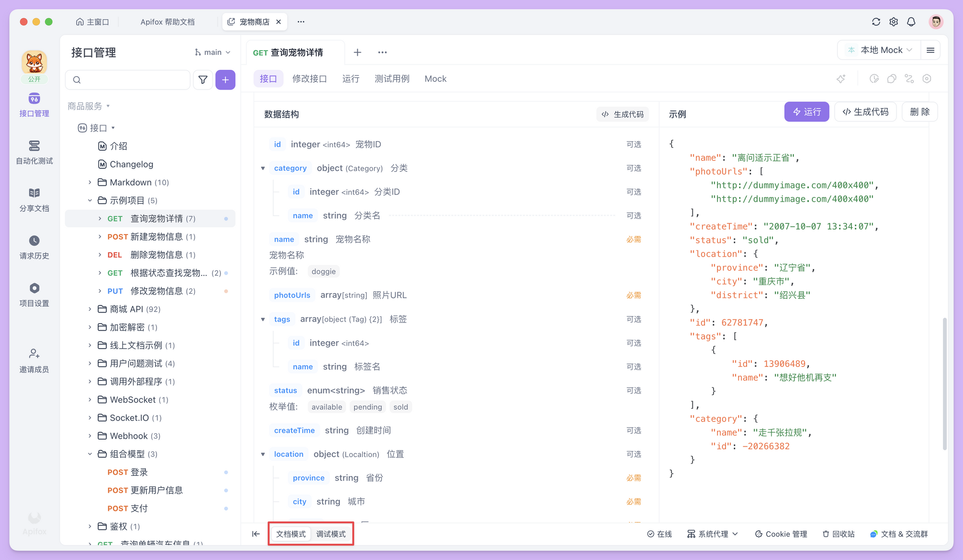Open the 商品服务 dropdown

(89, 106)
